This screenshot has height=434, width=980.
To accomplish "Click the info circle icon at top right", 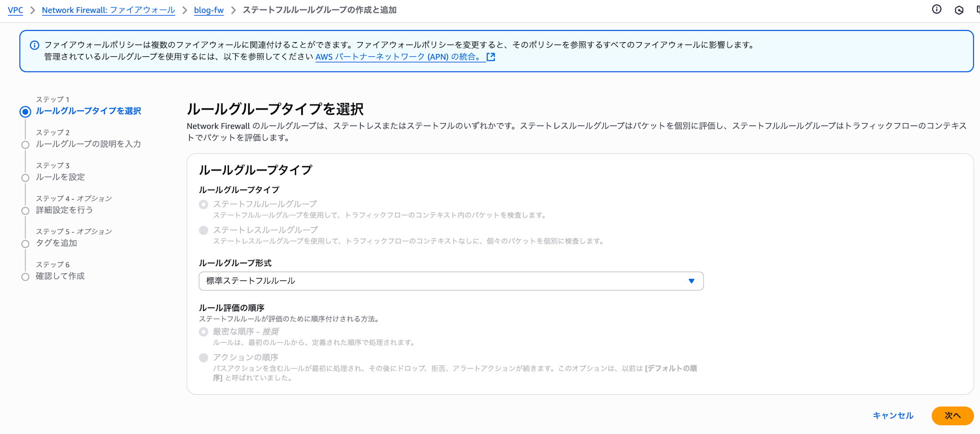I will [x=936, y=9].
